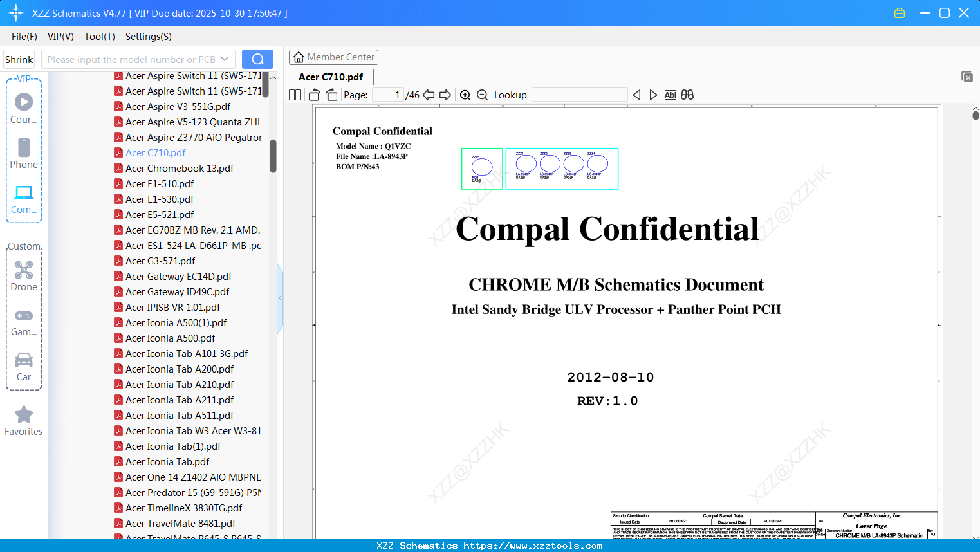Screen dimensions: 980x552
Task: Toggle the Abi match-word option
Action: (x=670, y=95)
